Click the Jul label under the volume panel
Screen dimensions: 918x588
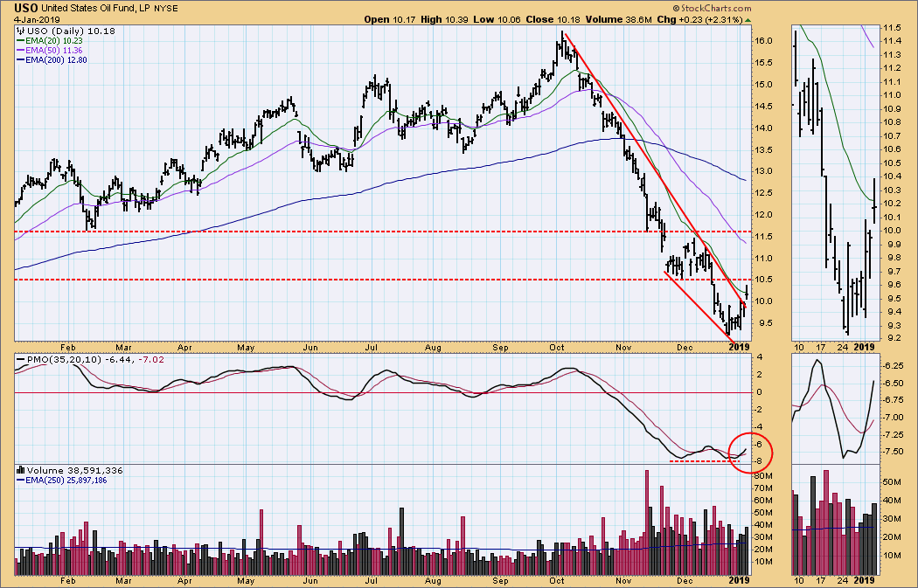point(371,580)
